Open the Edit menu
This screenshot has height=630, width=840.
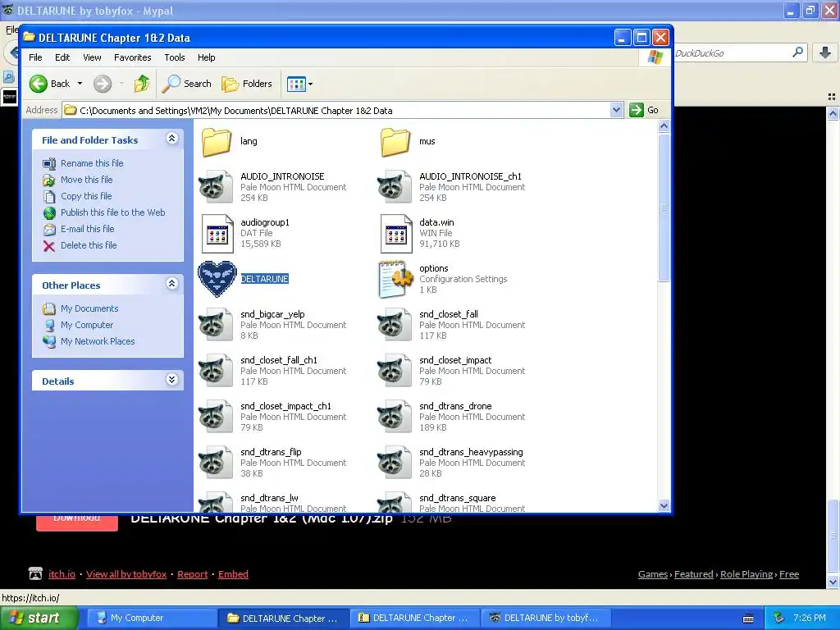point(62,57)
